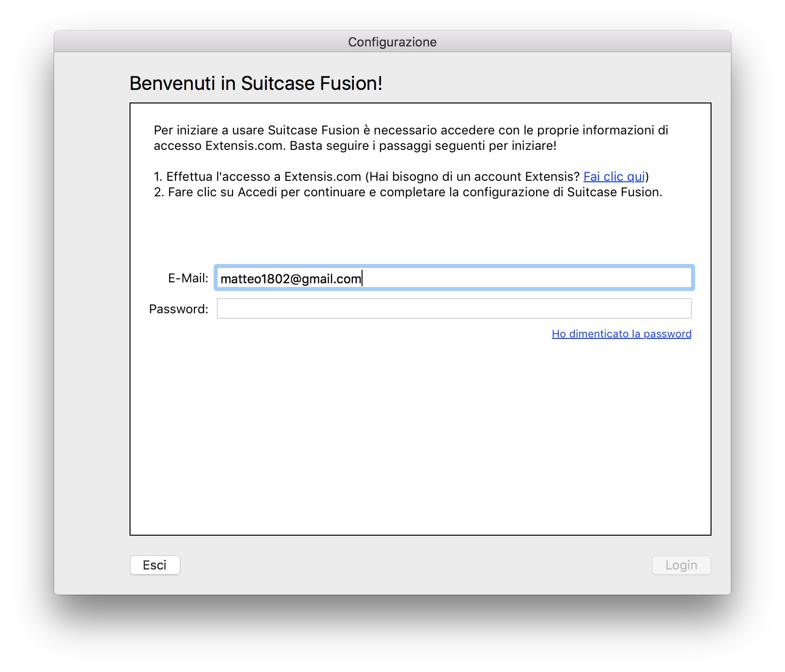This screenshot has height=672, width=785.
Task: Click the 'Per iniziare a usare Suitcase Fusion' paragraph
Action: [x=411, y=138]
